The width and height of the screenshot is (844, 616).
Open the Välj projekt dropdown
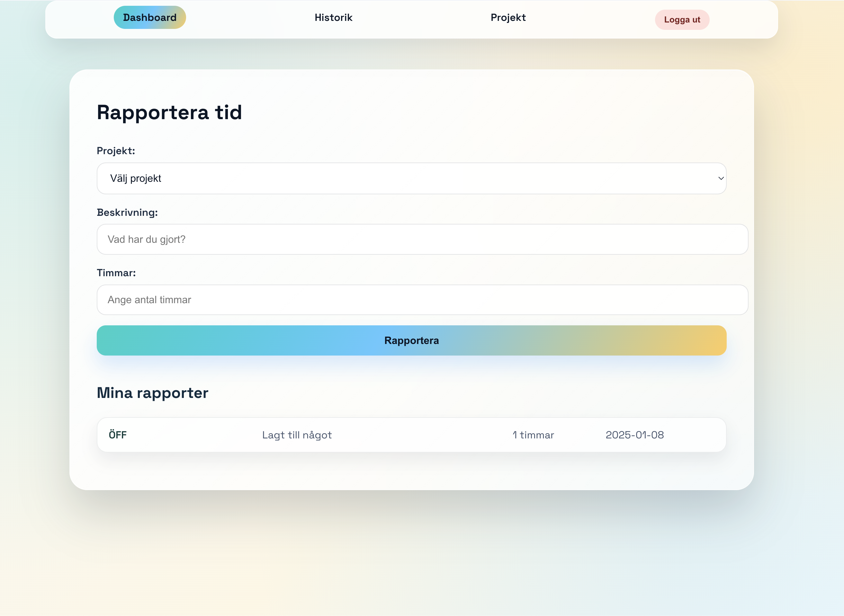pyautogui.click(x=410, y=178)
